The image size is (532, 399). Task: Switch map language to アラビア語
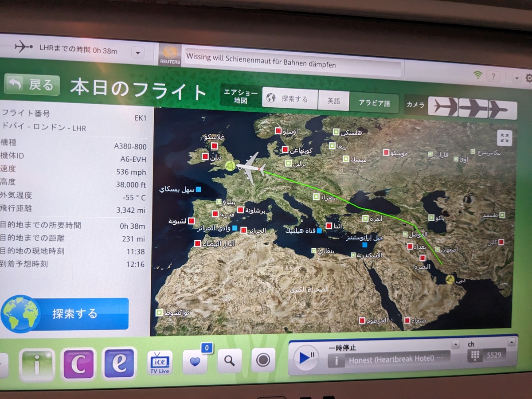click(374, 103)
